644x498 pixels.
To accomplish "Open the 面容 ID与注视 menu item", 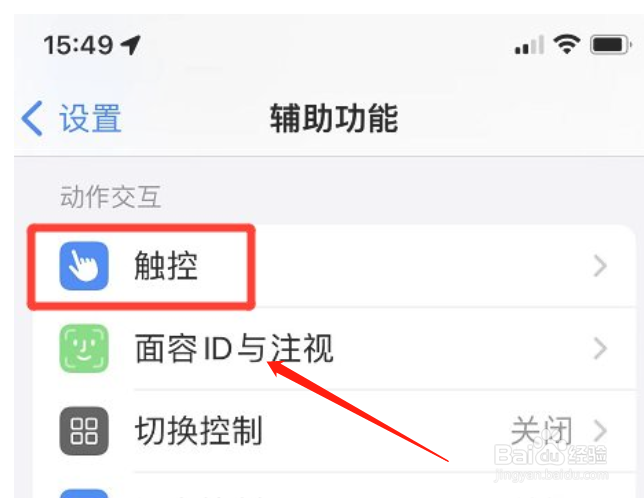I will (x=334, y=349).
